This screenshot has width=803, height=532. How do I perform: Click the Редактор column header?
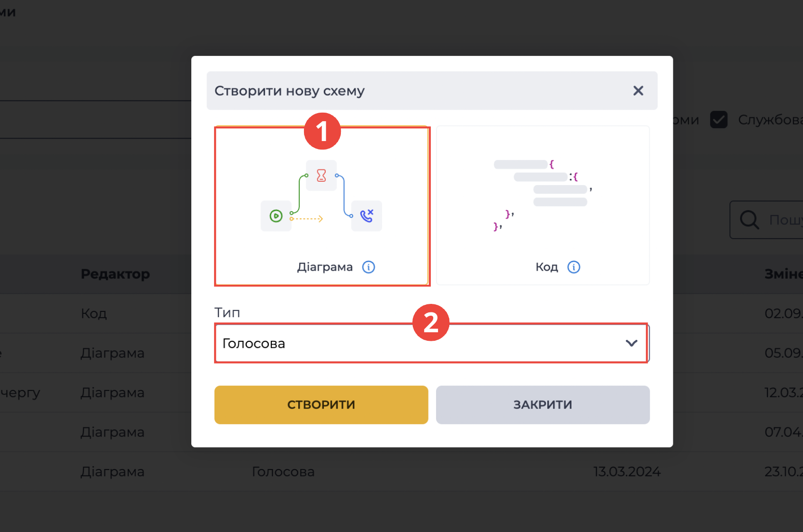click(x=115, y=274)
